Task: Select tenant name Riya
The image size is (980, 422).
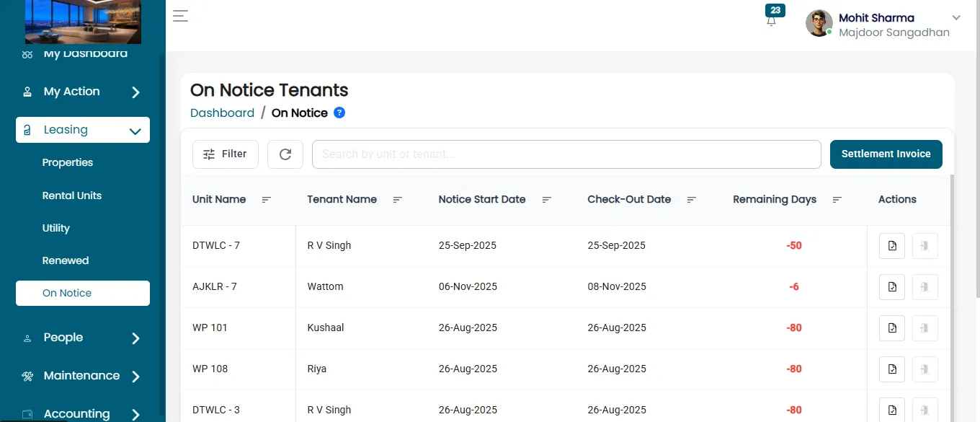Action: pyautogui.click(x=317, y=369)
